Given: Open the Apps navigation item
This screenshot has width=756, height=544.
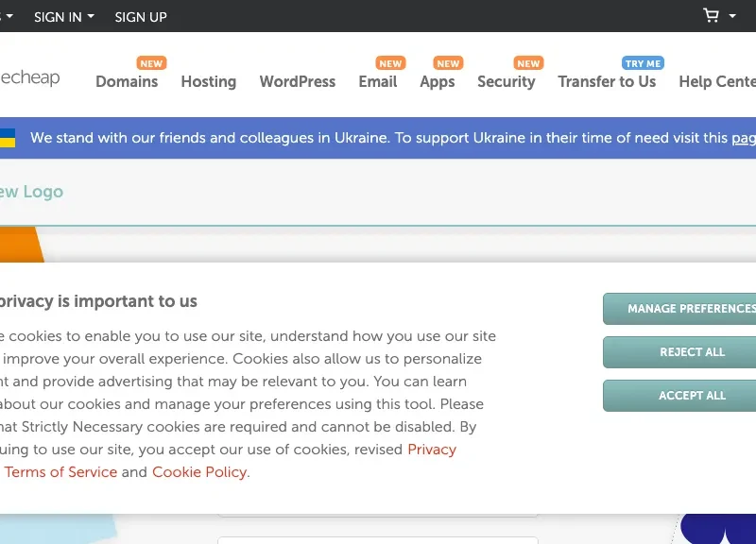Looking at the screenshot, I should [x=438, y=82].
